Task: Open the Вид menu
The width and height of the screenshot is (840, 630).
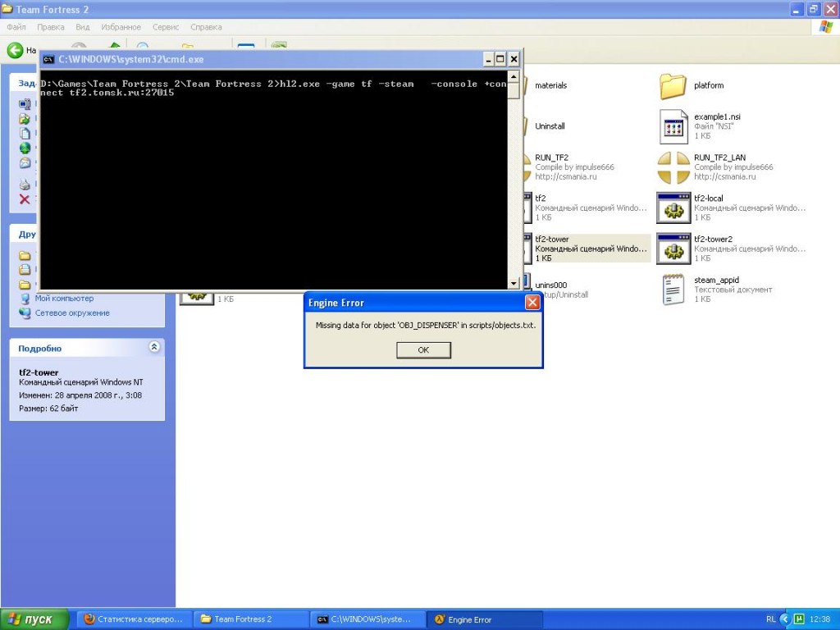Action: [x=83, y=27]
